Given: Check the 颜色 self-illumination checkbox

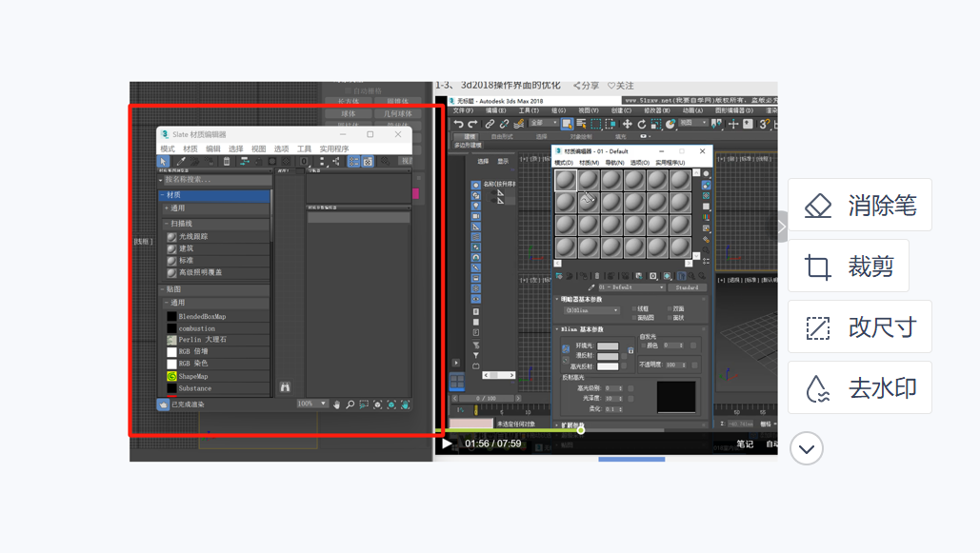Looking at the screenshot, I should [x=643, y=346].
